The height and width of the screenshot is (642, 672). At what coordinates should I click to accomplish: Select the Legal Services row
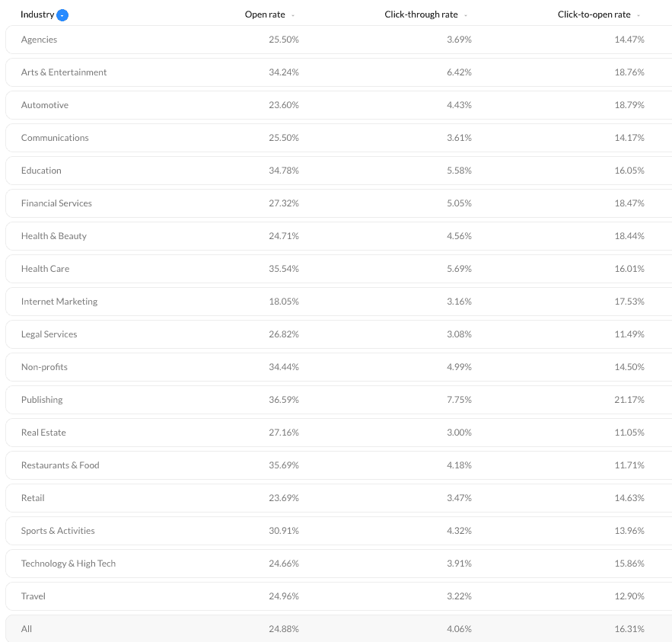tap(339, 334)
